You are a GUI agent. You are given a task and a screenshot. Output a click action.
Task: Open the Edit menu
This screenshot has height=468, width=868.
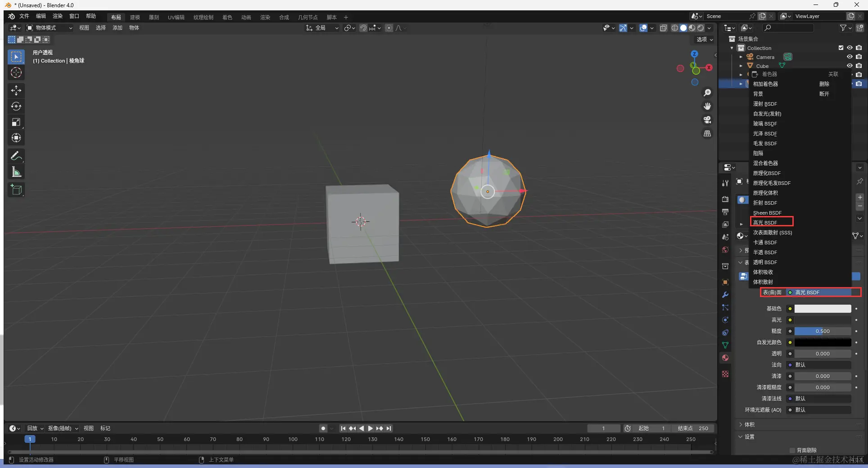(x=41, y=16)
